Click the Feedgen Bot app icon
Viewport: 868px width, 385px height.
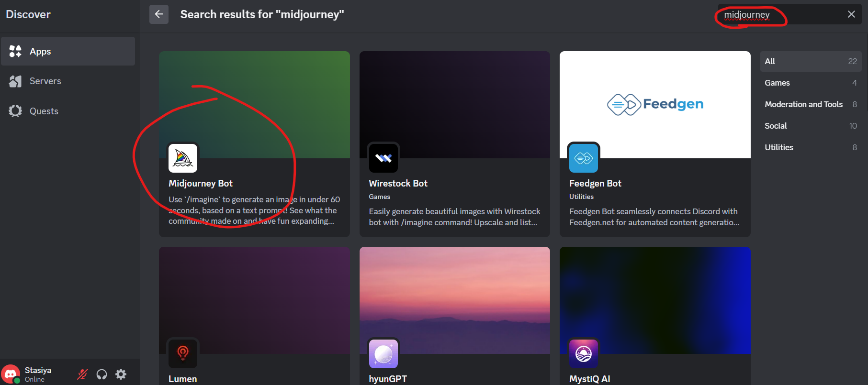(x=584, y=158)
